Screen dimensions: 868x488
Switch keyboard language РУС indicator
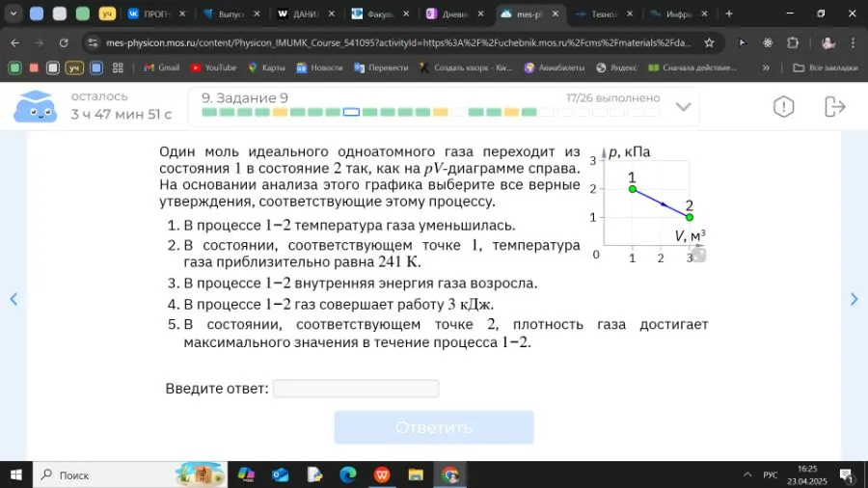pyautogui.click(x=770, y=474)
